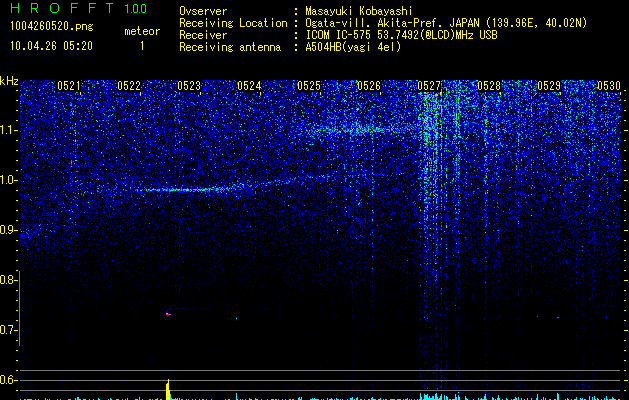Click the meteor count value 1
The height and width of the screenshot is (400, 629).
(x=142, y=46)
